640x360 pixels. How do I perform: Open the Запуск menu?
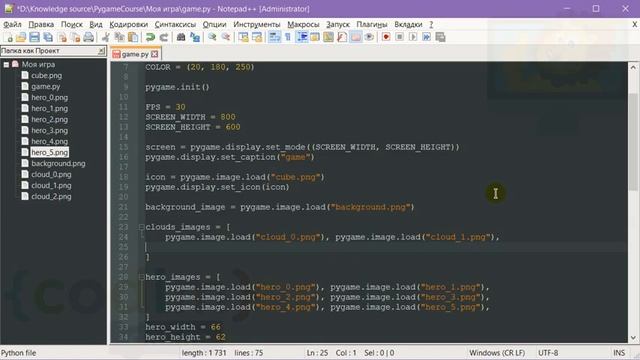(338, 24)
